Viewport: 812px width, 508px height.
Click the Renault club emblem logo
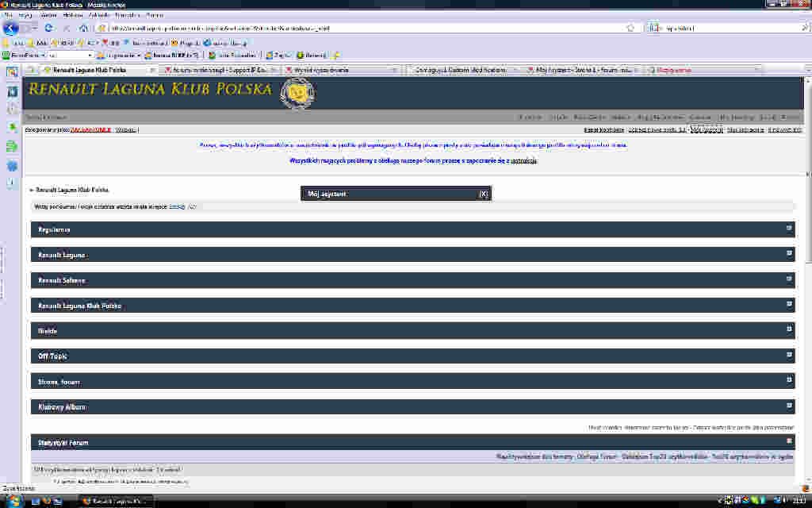point(297,93)
